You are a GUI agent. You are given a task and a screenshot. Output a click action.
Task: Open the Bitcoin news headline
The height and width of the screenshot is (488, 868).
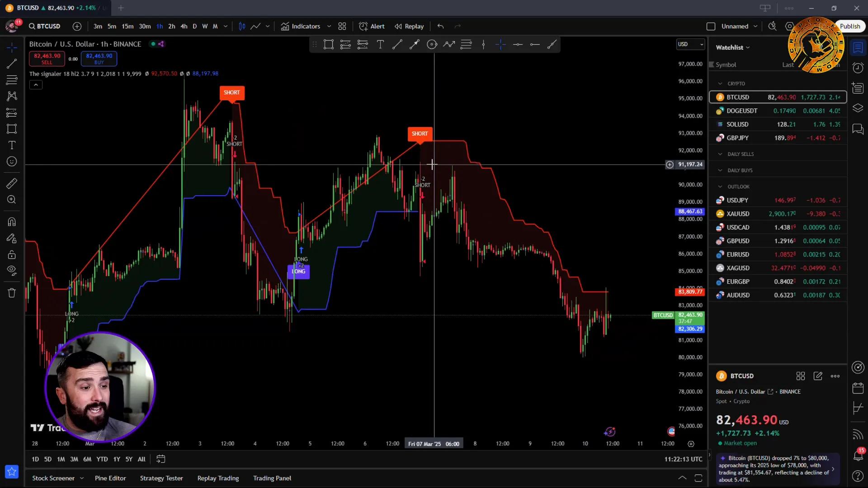tap(777, 469)
